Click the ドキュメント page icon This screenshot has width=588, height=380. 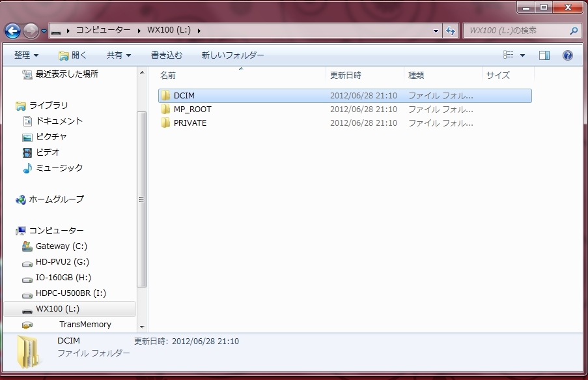pyautogui.click(x=27, y=121)
